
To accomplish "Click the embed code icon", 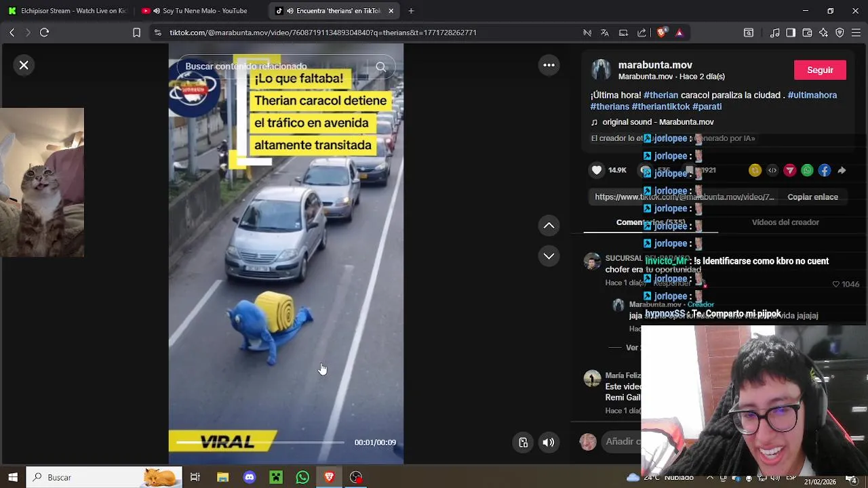I will [772, 171].
